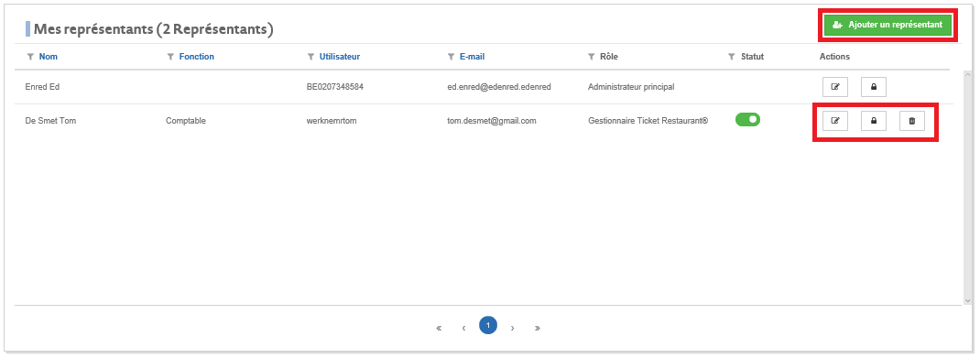Go to the next page arrow
This screenshot has width=980, height=358.
click(x=513, y=328)
